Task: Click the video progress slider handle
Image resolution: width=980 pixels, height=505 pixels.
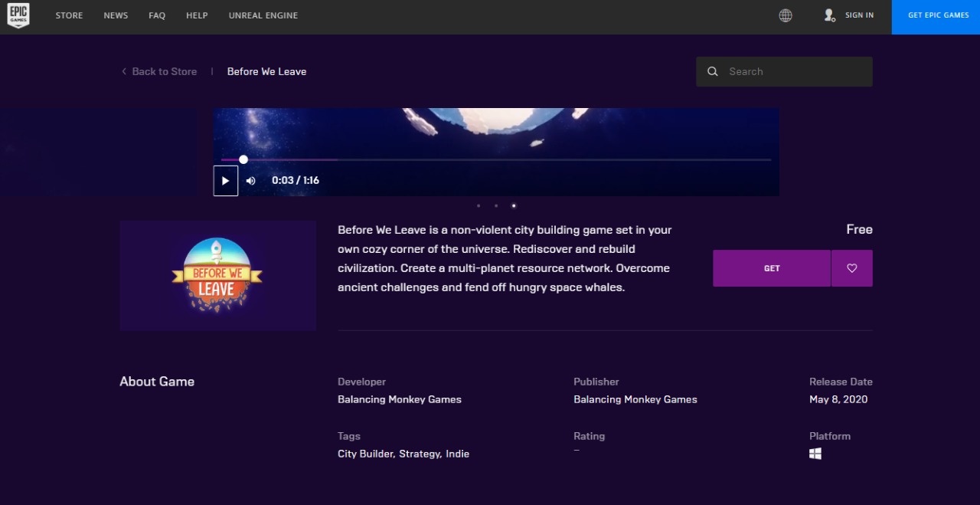Action: (x=243, y=159)
